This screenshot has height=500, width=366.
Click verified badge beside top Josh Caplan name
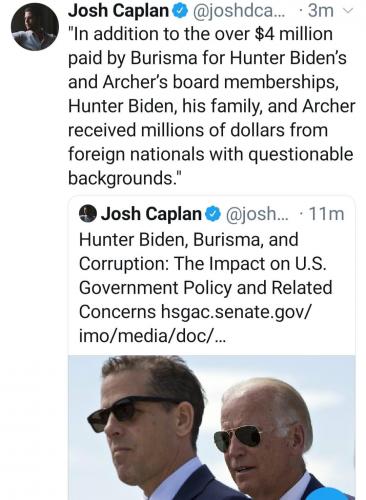click(179, 12)
